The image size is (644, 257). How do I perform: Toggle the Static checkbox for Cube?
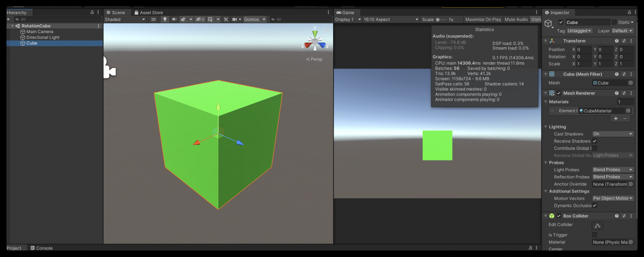pos(614,22)
